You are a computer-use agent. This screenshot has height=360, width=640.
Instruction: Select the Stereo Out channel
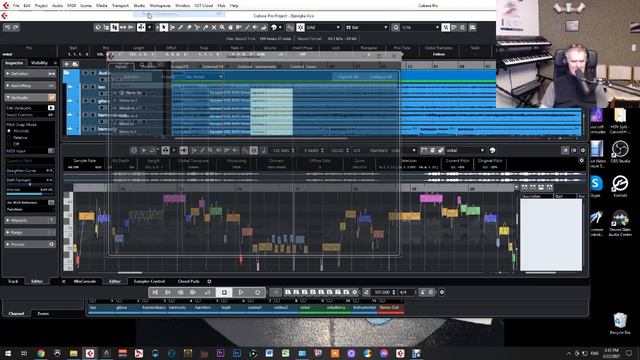pyautogui.click(x=391, y=308)
